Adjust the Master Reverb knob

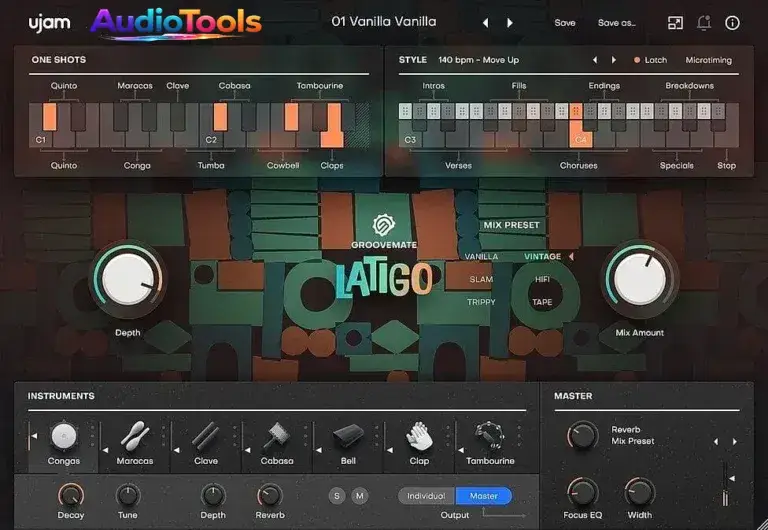click(x=582, y=435)
